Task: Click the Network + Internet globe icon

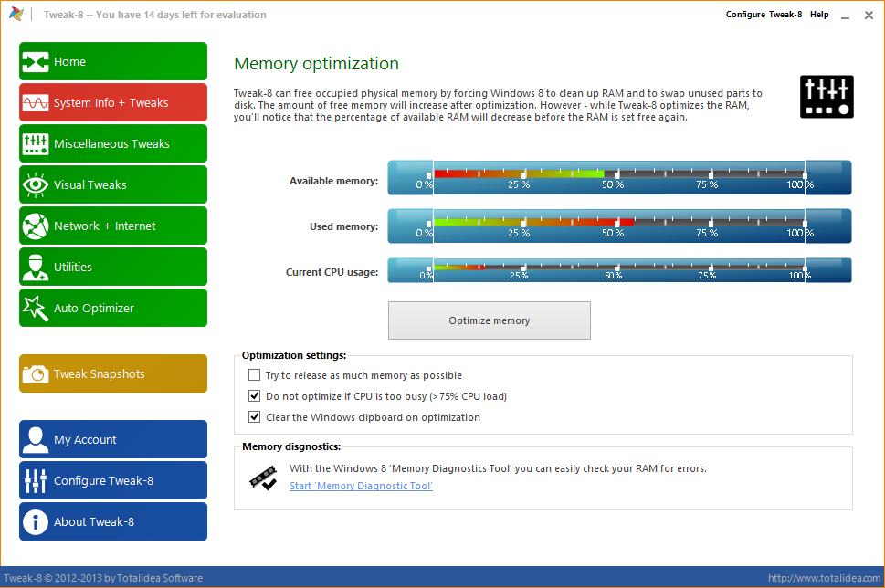Action: 36,226
